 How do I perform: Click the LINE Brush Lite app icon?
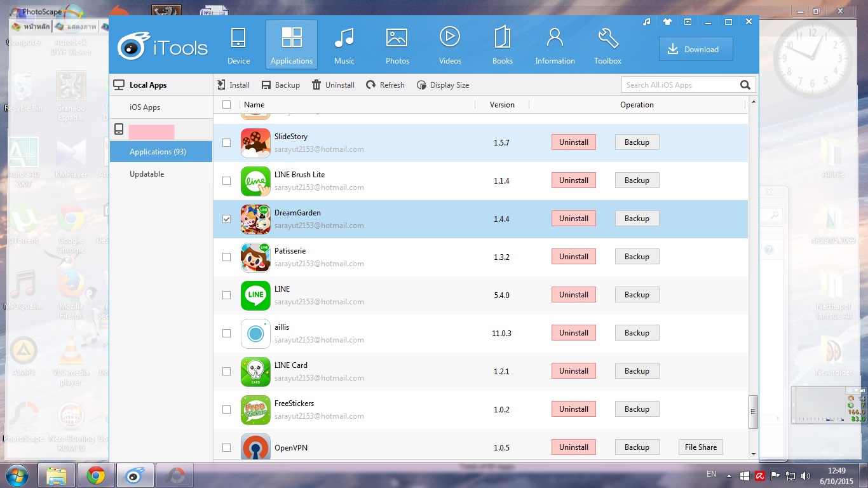coord(255,181)
